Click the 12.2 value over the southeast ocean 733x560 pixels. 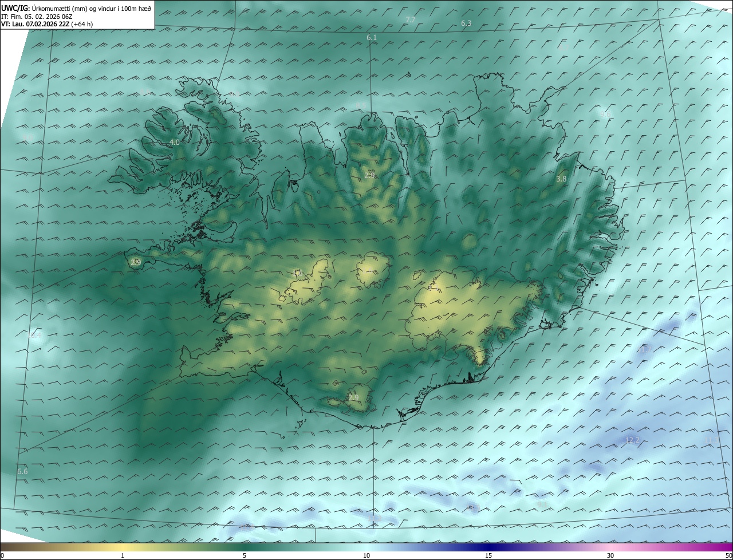pos(632,440)
